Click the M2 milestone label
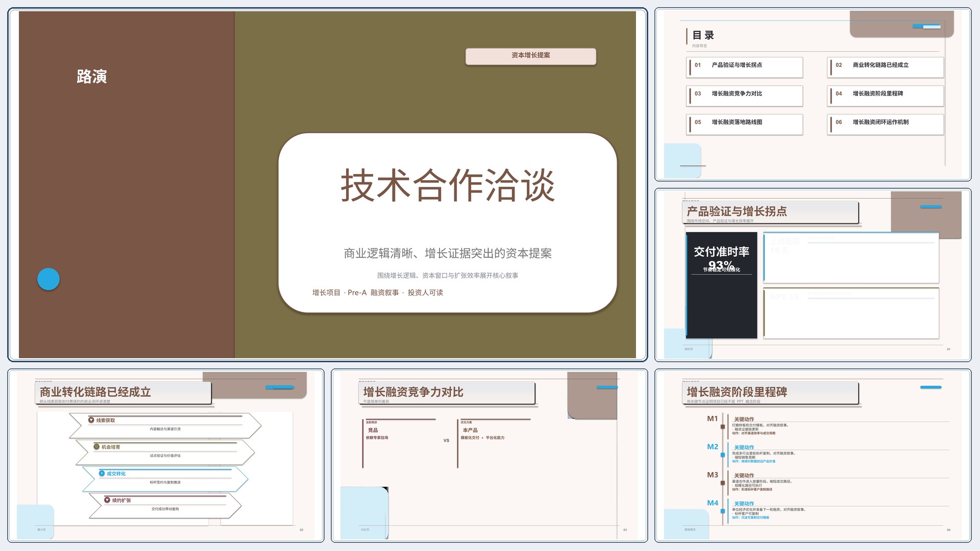The image size is (980, 551). (x=713, y=446)
